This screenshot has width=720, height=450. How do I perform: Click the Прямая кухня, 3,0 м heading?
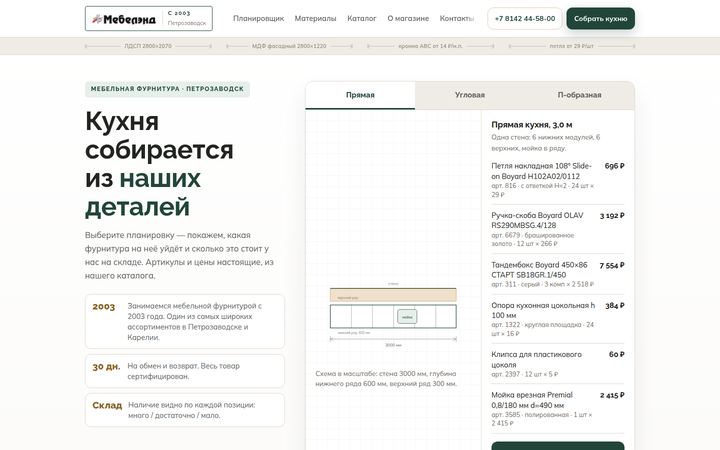(x=532, y=124)
